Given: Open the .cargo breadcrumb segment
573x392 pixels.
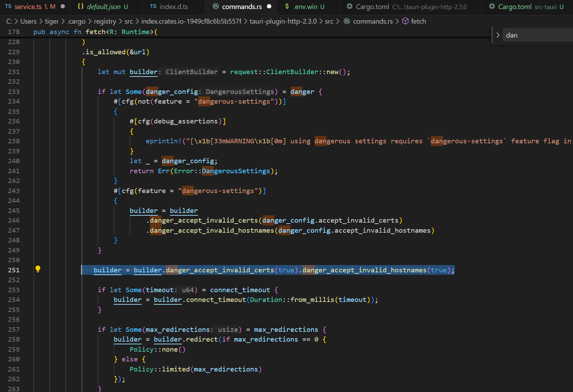Looking at the screenshot, I should pyautogui.click(x=76, y=21).
